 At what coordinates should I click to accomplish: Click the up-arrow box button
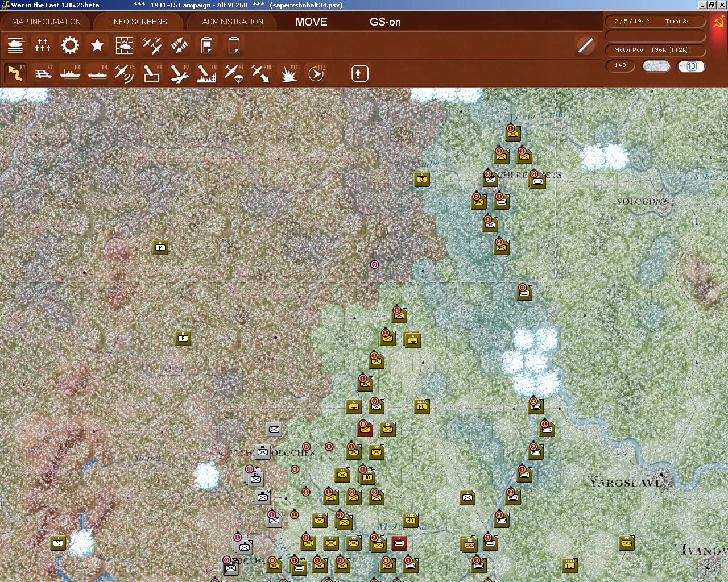tap(360, 73)
